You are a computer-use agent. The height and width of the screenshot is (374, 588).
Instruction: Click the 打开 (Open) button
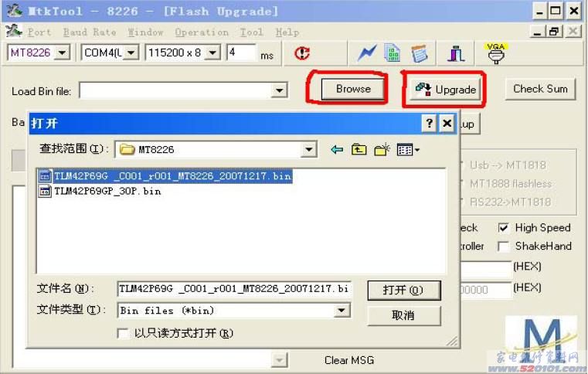[x=404, y=290]
